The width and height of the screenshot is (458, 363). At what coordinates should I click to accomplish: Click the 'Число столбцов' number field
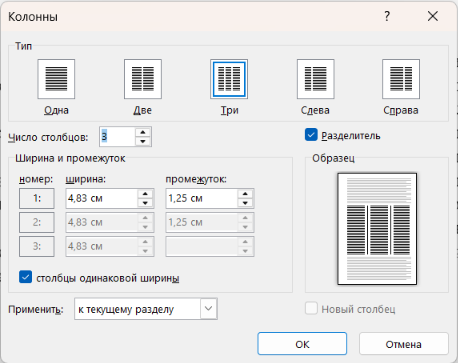117,137
